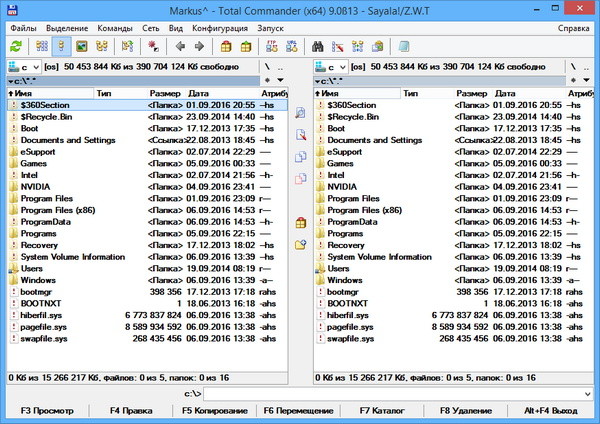Select Program Files (x86) in left panel

(x=147, y=210)
